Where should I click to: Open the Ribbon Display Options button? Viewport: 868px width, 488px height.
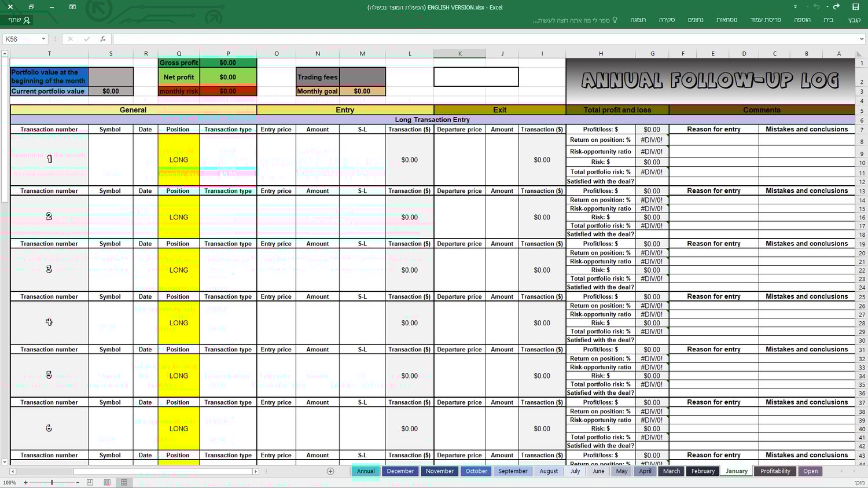72,7
